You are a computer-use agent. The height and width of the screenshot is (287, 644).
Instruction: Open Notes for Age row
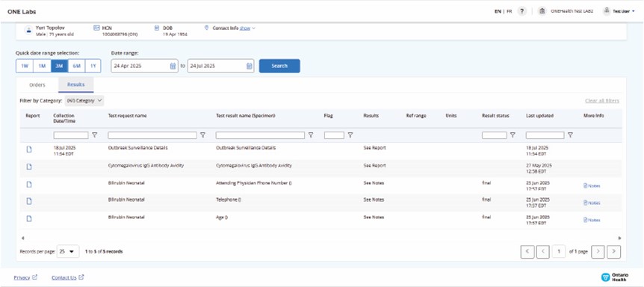coord(592,220)
